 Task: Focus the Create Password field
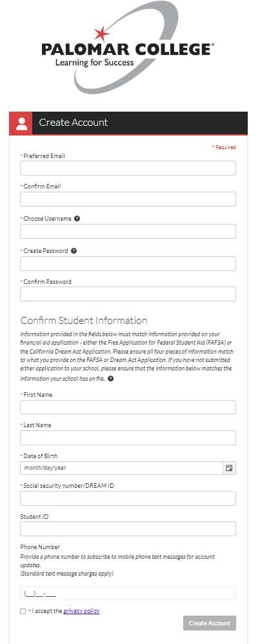(x=128, y=263)
